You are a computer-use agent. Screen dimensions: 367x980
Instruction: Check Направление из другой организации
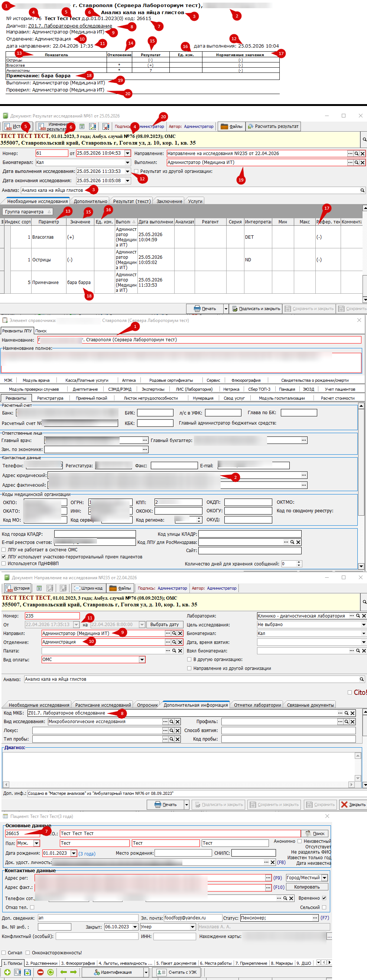tap(189, 668)
